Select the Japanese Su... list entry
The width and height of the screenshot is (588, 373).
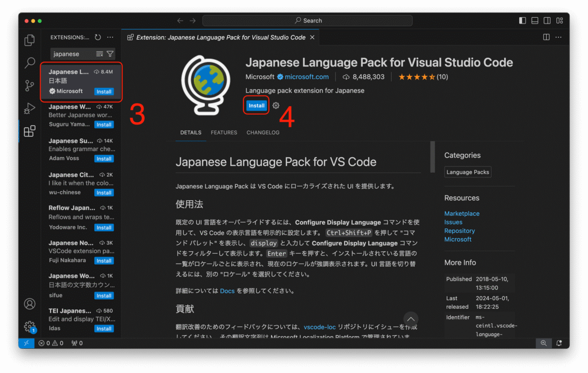81,150
